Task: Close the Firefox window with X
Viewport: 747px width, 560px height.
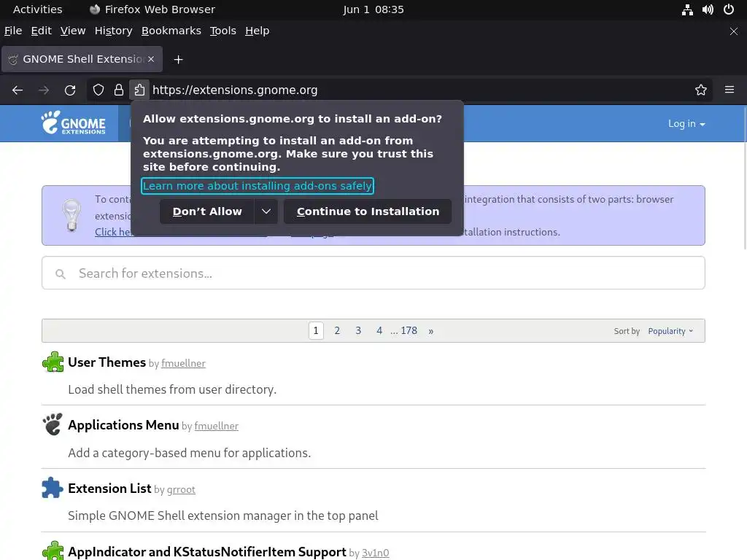Action: (734, 31)
